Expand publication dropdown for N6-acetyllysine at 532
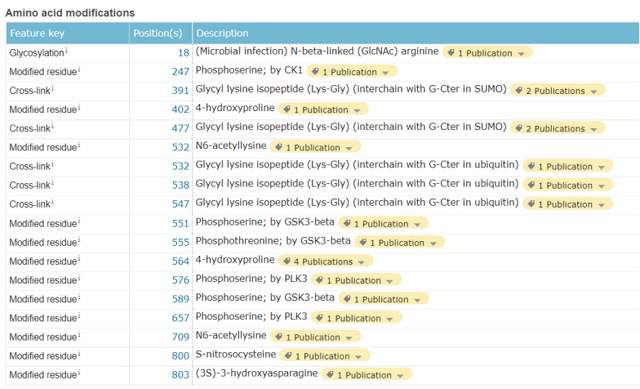 point(315,147)
